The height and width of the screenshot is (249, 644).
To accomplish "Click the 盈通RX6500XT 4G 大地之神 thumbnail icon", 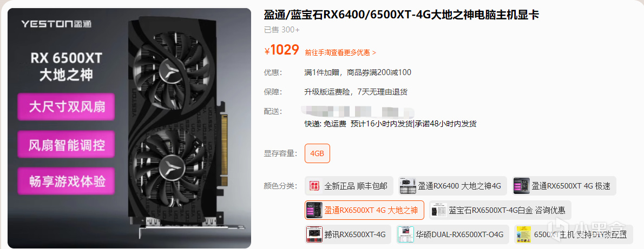I will [314, 210].
